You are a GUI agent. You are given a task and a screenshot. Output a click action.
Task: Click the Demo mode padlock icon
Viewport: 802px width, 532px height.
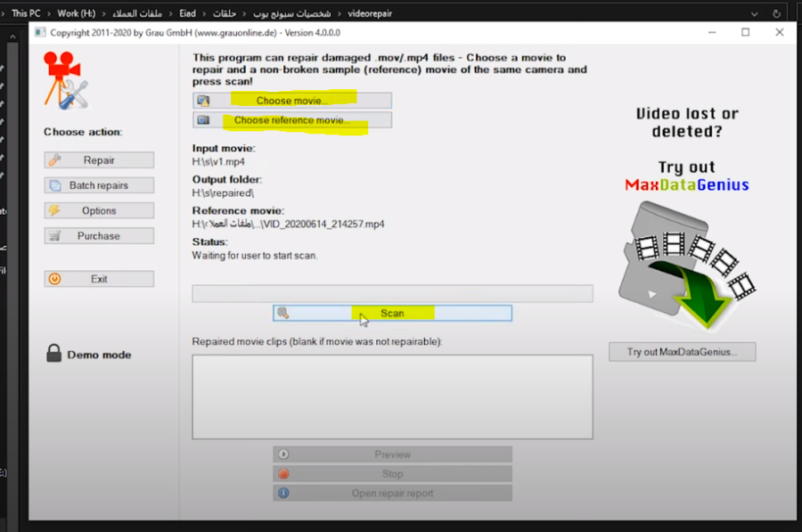coord(53,354)
